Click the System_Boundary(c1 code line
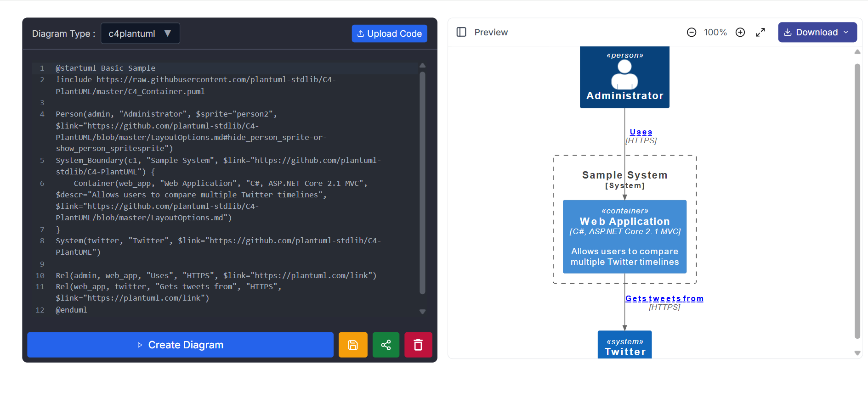This screenshot has height=397, width=868. (218, 166)
